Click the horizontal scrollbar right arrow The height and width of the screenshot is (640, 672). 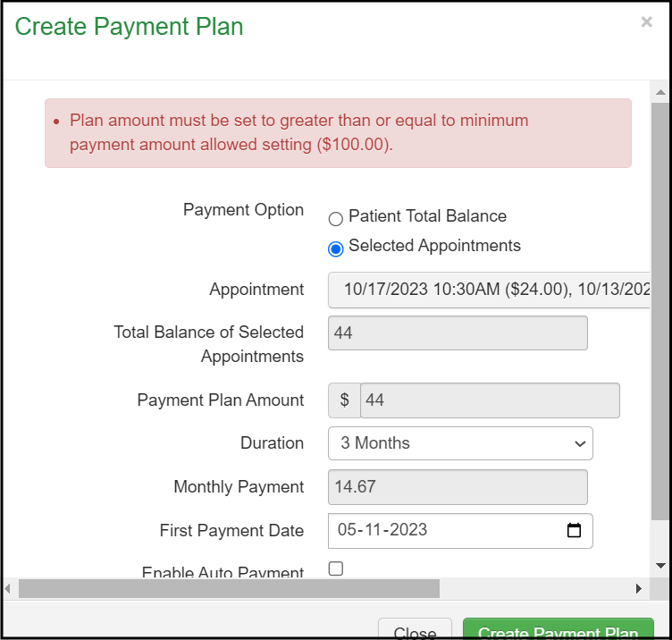tap(639, 588)
